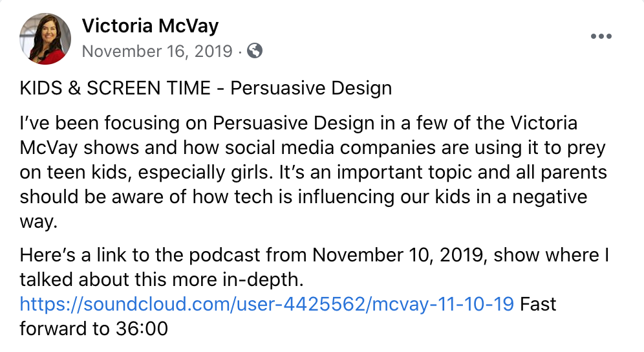Click the 'Persuasive Design' words in the heading
The height and width of the screenshot is (352, 644).
coord(311,88)
